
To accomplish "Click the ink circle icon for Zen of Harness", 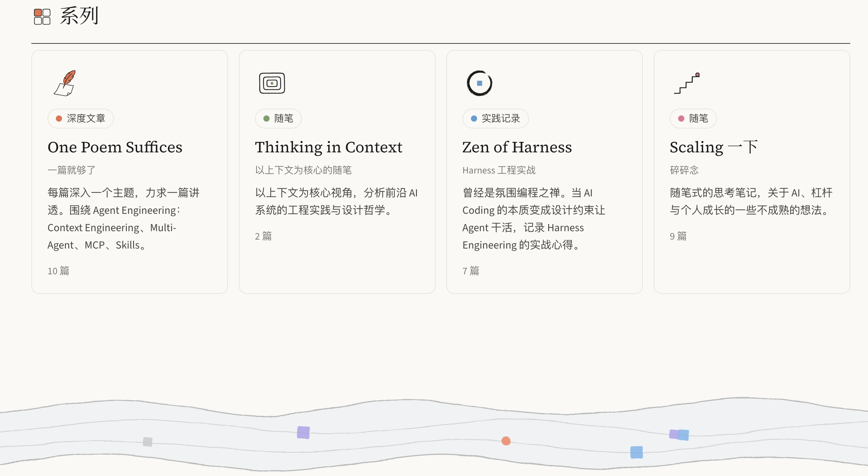I will 480,83.
